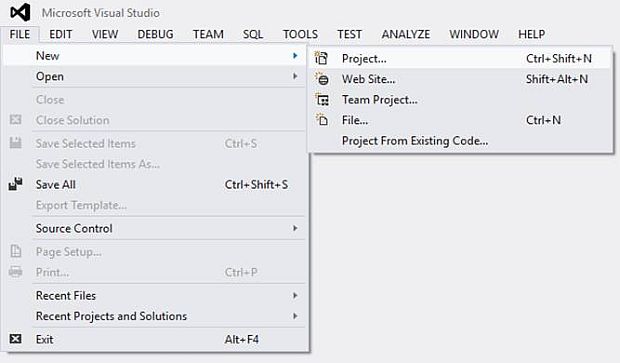Click the Page Setup document icon
The image size is (620, 363).
(x=16, y=251)
